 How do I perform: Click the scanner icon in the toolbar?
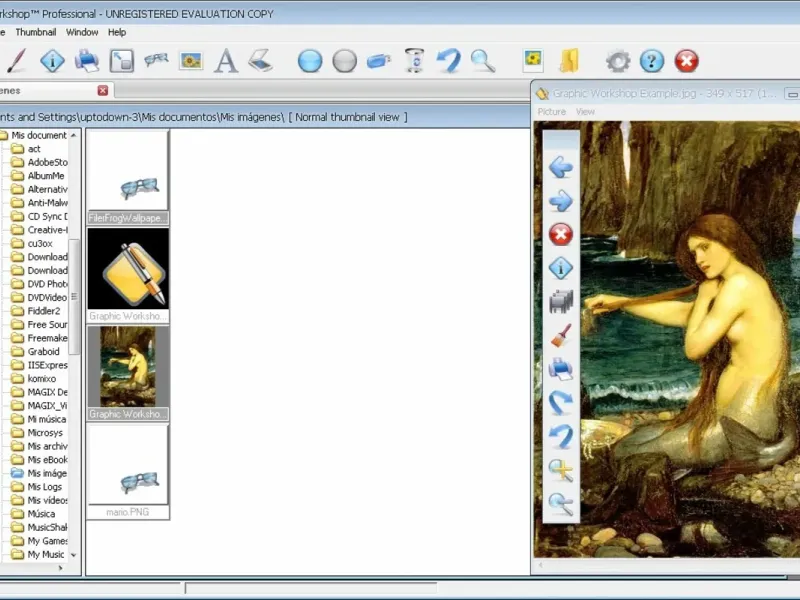[x=260, y=61]
